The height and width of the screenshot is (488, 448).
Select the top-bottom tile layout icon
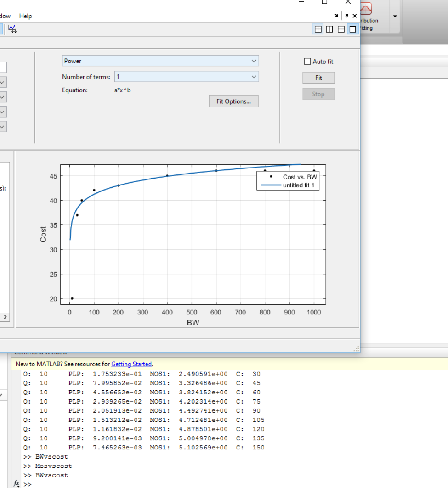[x=341, y=29]
